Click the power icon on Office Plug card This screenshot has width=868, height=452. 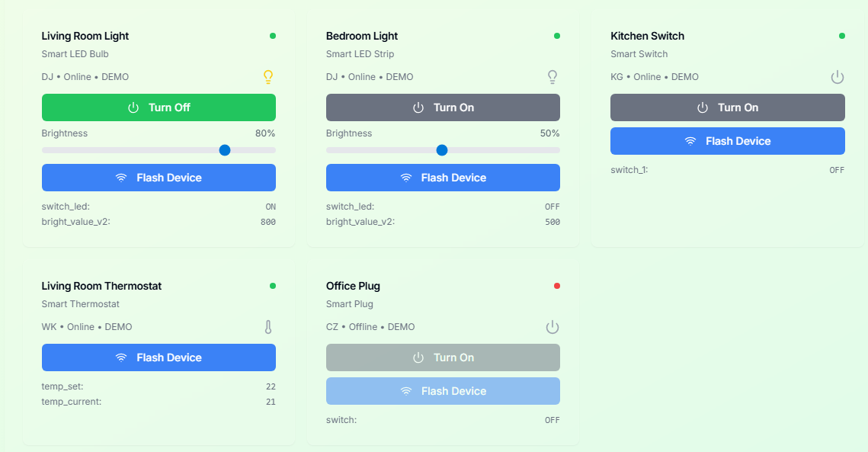click(x=553, y=326)
